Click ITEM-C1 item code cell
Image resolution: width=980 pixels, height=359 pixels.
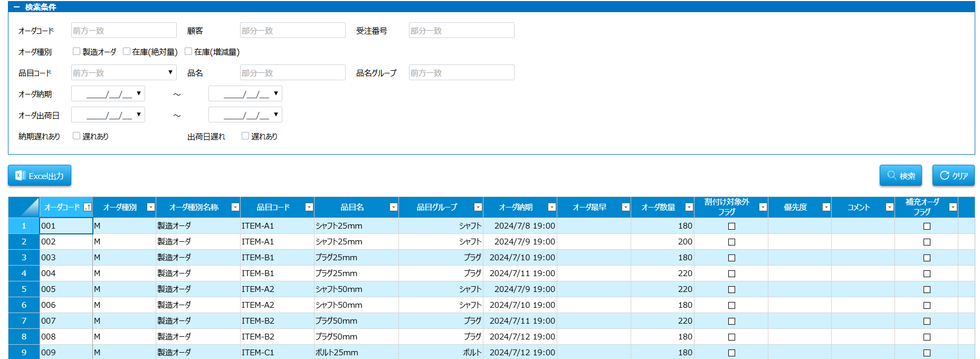277,352
